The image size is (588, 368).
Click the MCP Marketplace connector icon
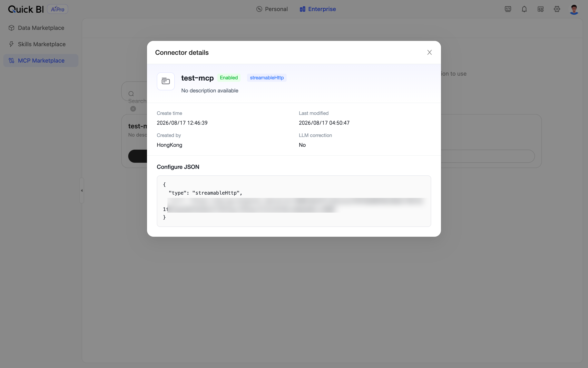click(11, 60)
